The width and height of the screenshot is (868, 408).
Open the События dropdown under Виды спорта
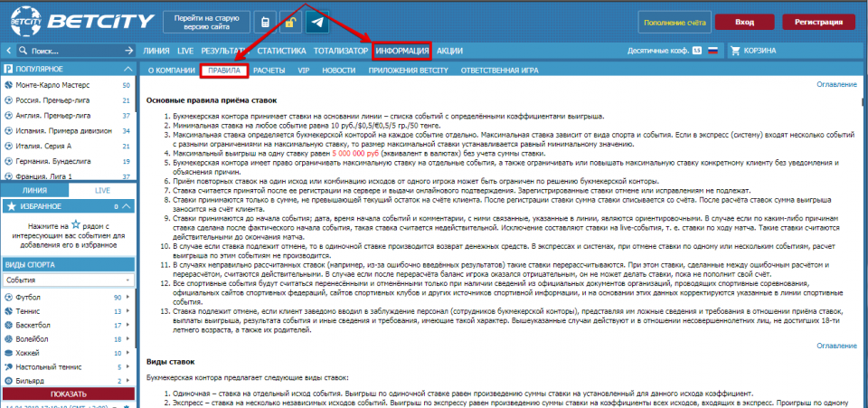pos(67,280)
